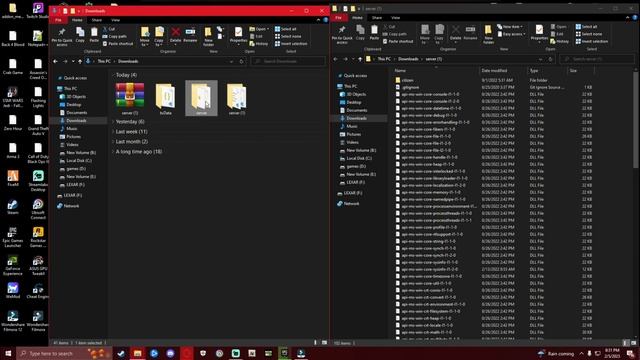Open File tab in server (1) window
640x360 pixels.
338,18
